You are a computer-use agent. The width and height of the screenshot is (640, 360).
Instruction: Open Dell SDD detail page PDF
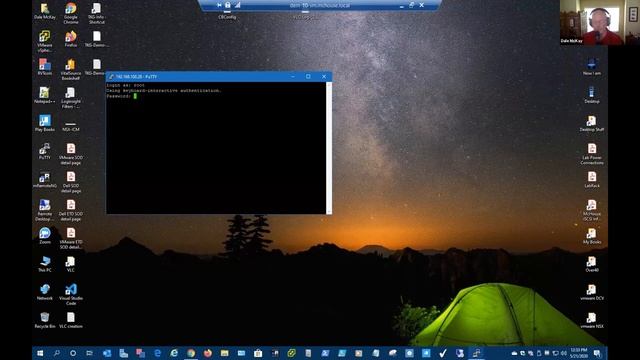click(71, 182)
